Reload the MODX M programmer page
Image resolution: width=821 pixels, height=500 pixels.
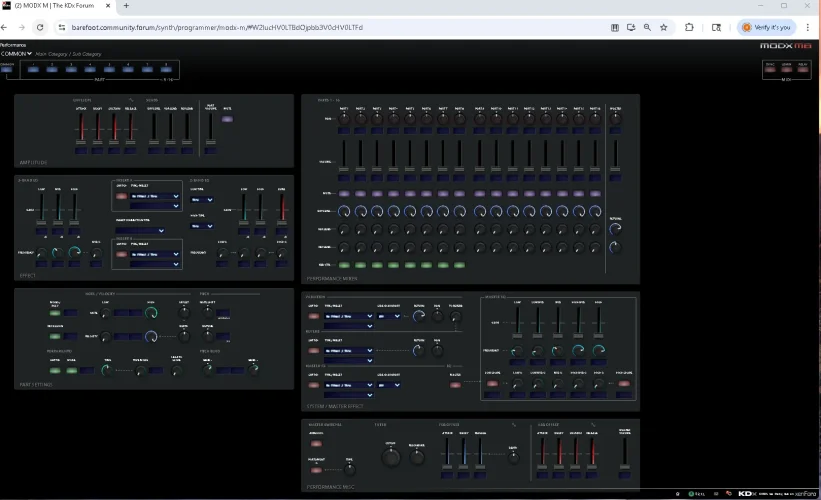[x=40, y=27]
